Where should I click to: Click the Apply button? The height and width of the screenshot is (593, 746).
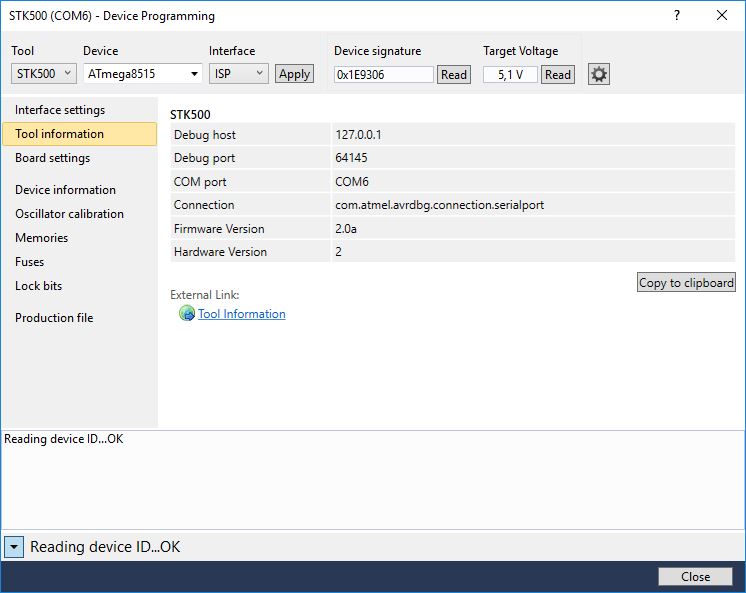pyautogui.click(x=294, y=74)
